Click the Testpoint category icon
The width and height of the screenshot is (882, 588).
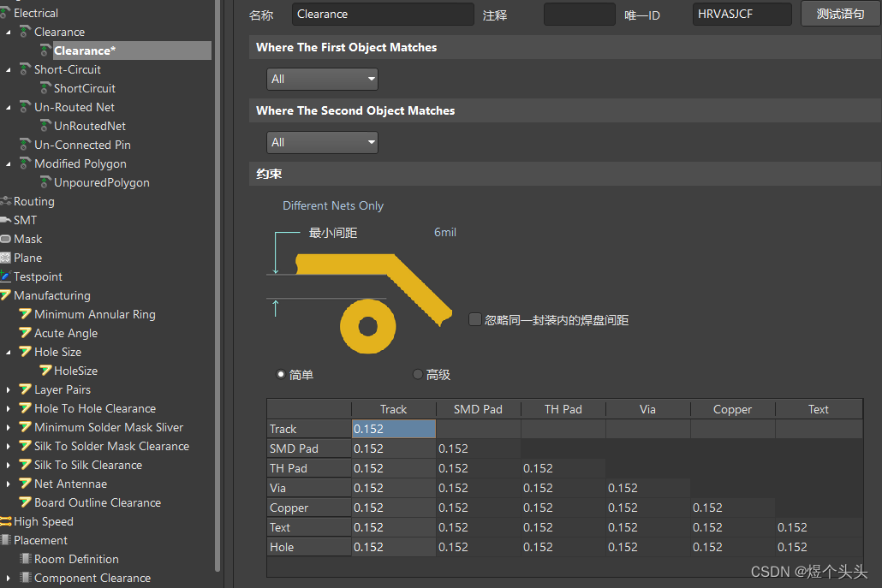point(6,276)
